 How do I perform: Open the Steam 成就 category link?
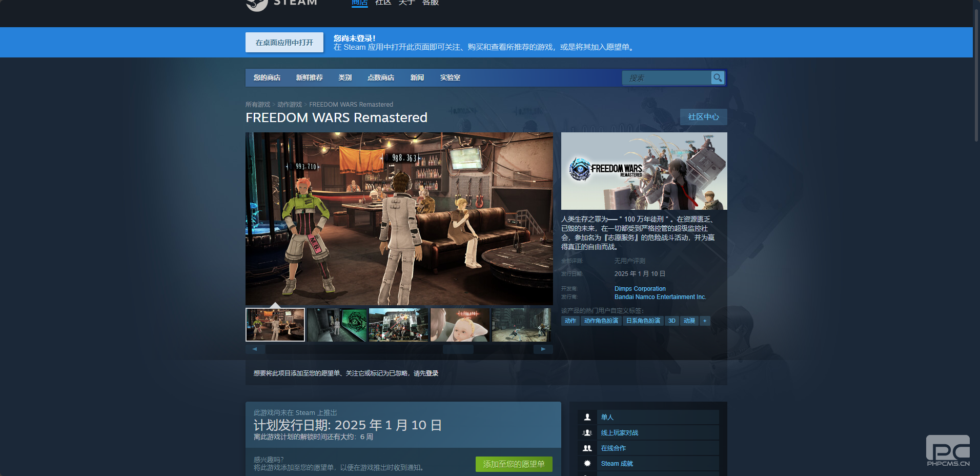click(x=617, y=463)
